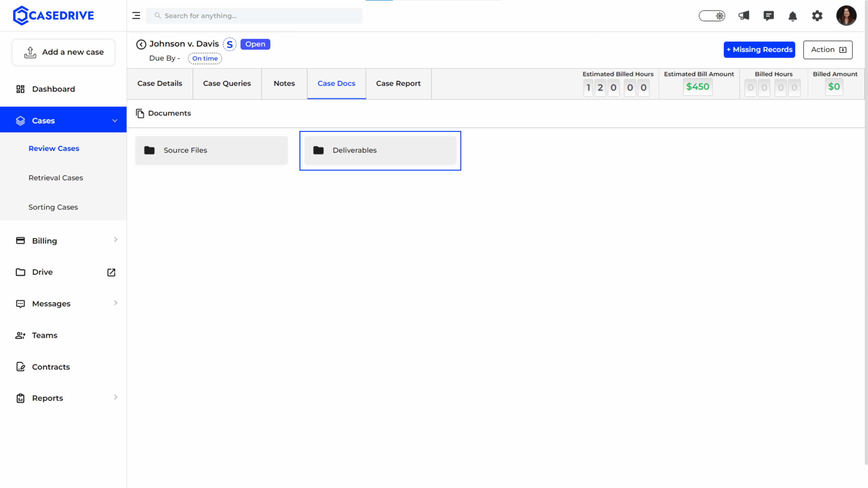
Task: Click the Missing Records button
Action: pos(759,49)
